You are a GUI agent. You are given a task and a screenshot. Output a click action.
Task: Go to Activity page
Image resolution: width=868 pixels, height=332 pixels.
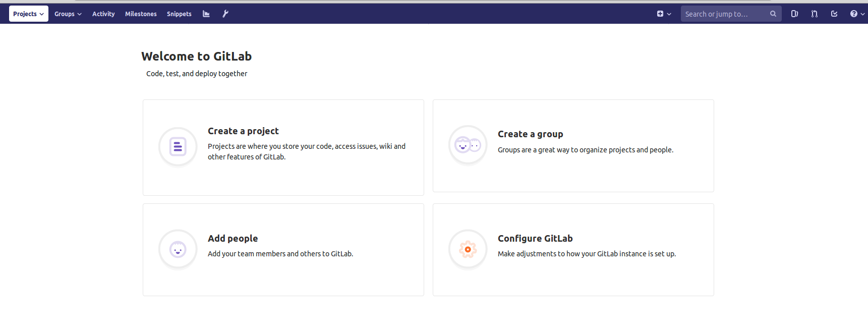point(103,14)
